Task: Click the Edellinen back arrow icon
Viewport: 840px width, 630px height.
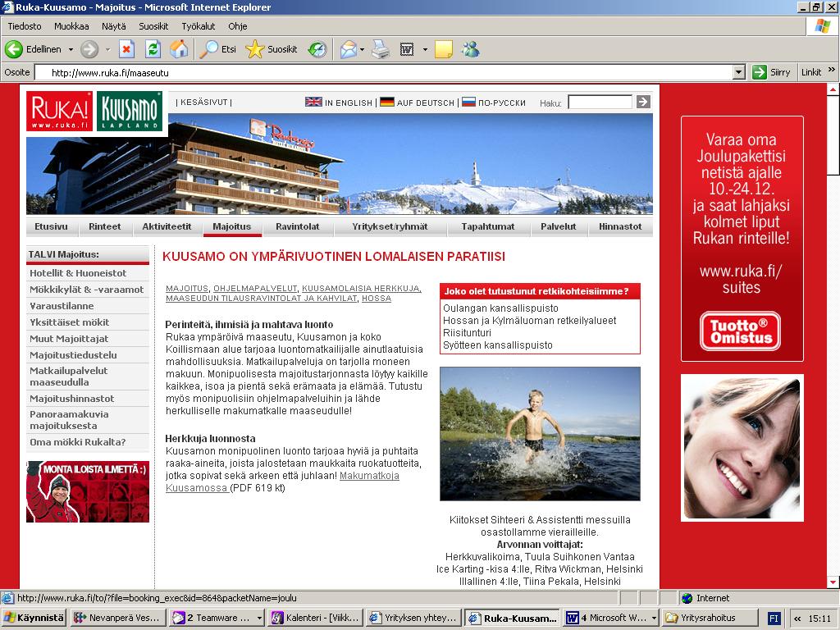Action: point(14,49)
